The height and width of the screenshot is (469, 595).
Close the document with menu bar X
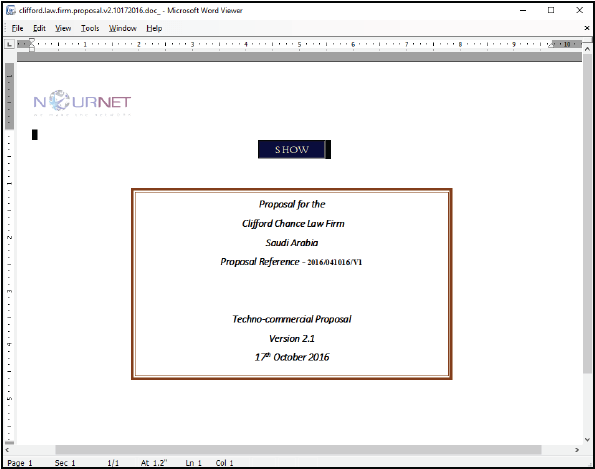[x=587, y=28]
